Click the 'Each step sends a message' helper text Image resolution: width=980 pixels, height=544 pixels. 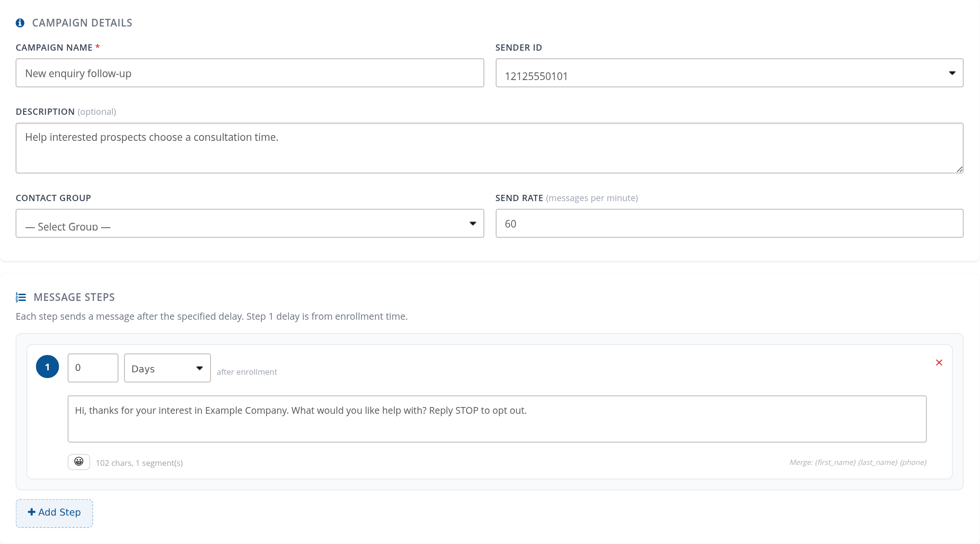coord(212,316)
